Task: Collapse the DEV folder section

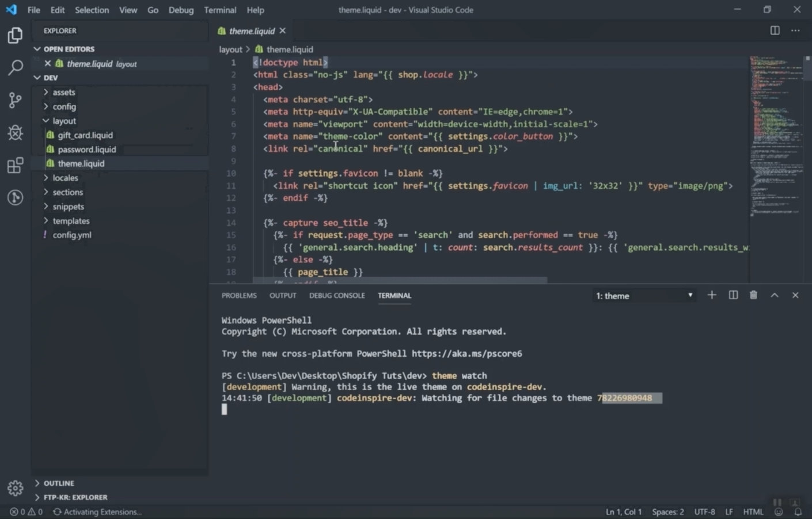Action: pyautogui.click(x=37, y=78)
